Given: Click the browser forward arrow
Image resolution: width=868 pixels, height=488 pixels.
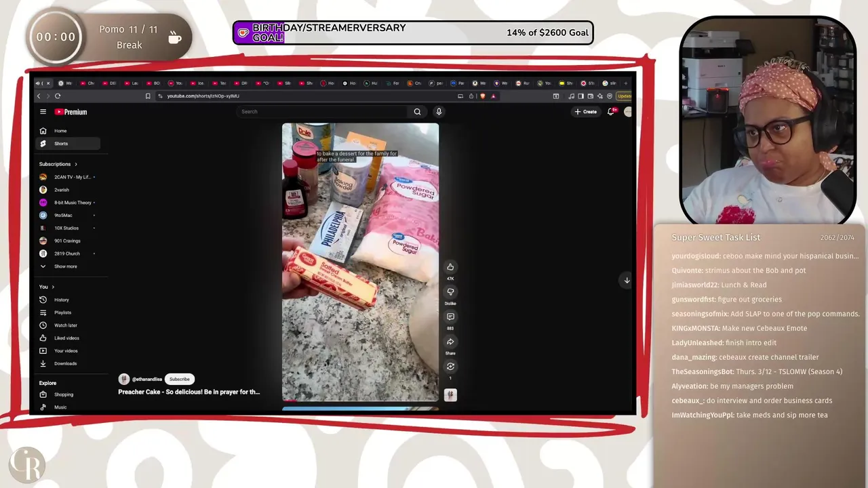Looking at the screenshot, I should [x=47, y=96].
